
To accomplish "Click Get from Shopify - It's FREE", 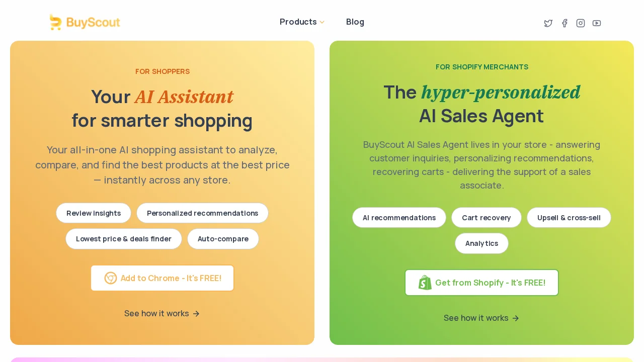I will pos(481,282).
